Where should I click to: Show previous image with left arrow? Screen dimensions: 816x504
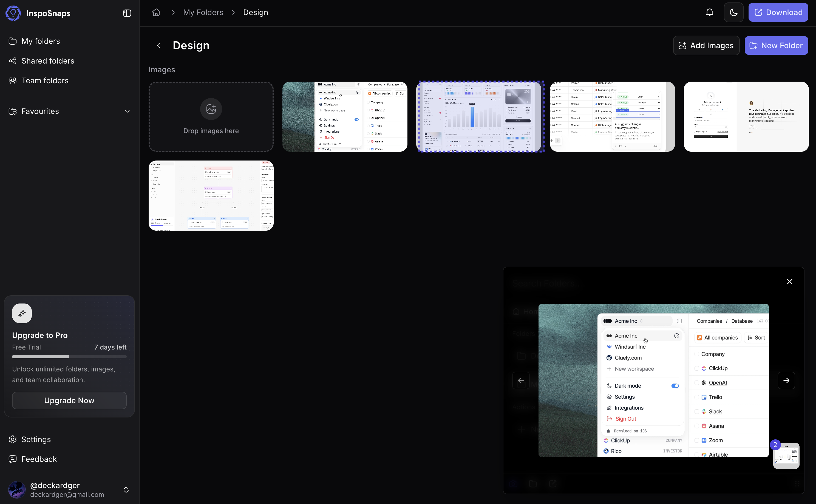click(521, 380)
